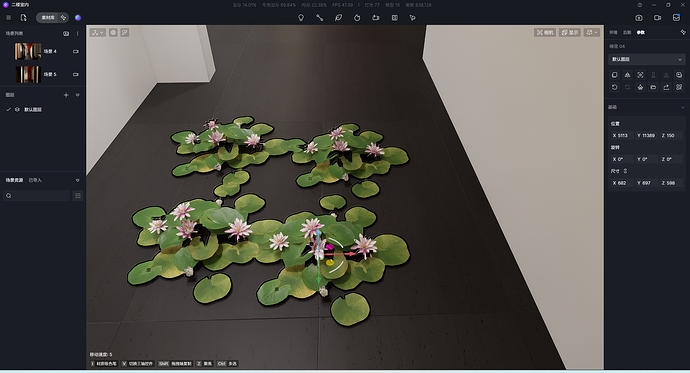The width and height of the screenshot is (690, 373).
Task: Open viewport top-left mode dropdown
Action: pos(98,33)
